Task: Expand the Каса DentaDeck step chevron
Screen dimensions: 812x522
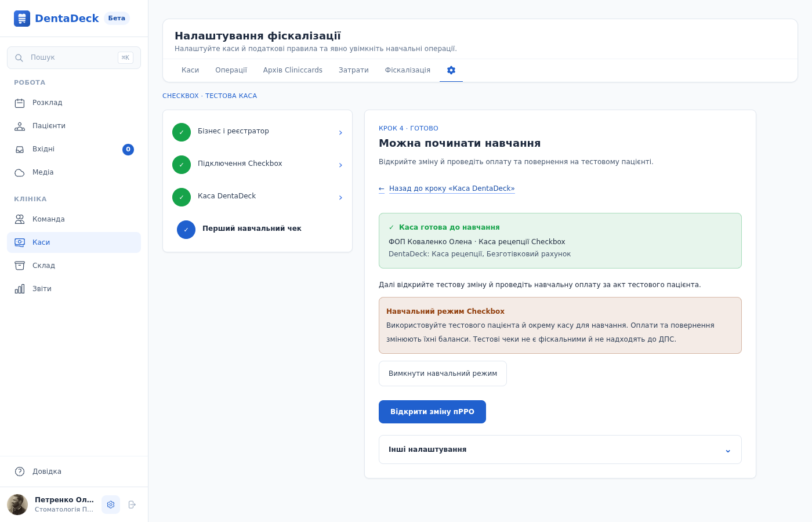Action: tap(340, 198)
